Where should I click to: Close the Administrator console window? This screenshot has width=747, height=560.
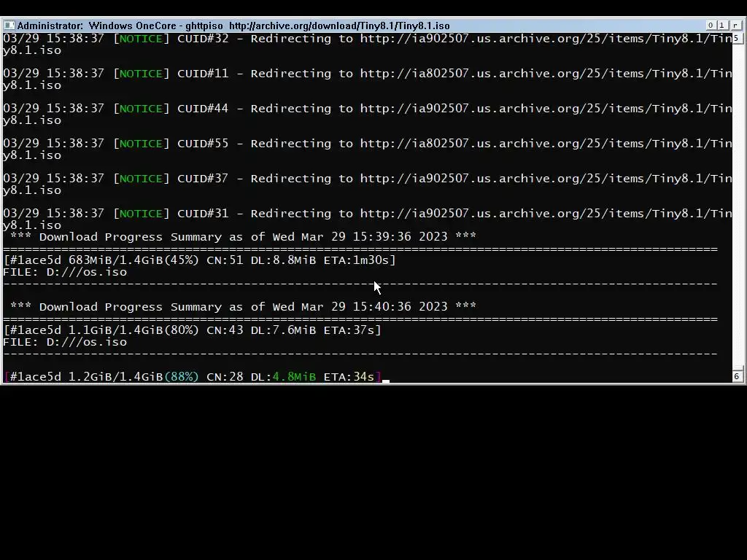coord(735,26)
